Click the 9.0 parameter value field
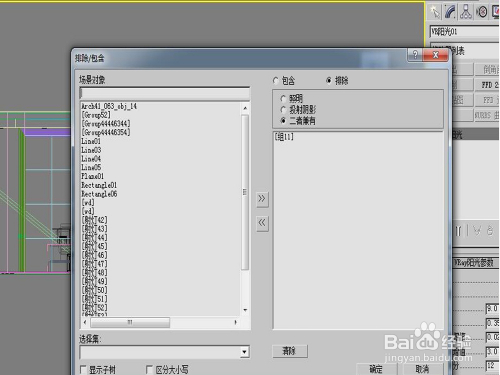Viewport: 500px width, 375px height. tap(492, 309)
